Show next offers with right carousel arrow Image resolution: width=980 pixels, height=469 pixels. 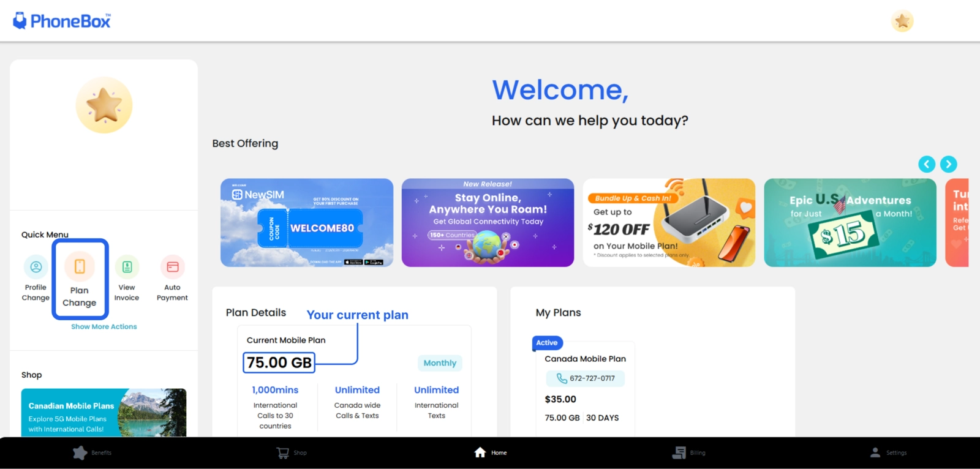(x=949, y=164)
